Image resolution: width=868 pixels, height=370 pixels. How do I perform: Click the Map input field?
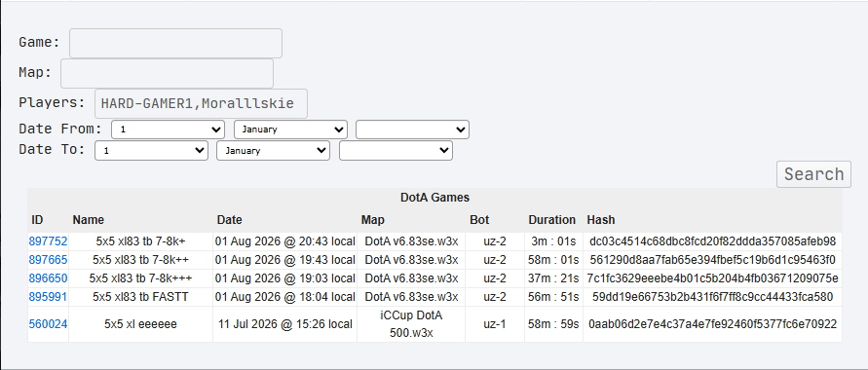[x=167, y=74]
